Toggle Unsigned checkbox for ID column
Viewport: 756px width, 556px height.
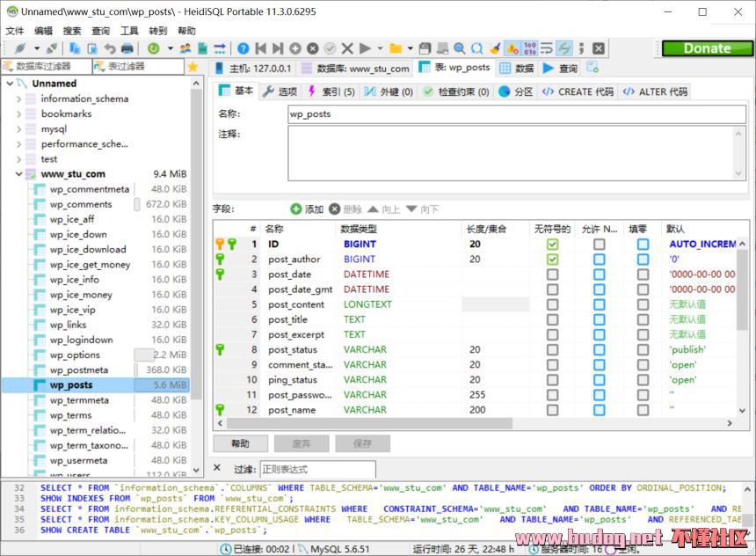click(553, 245)
